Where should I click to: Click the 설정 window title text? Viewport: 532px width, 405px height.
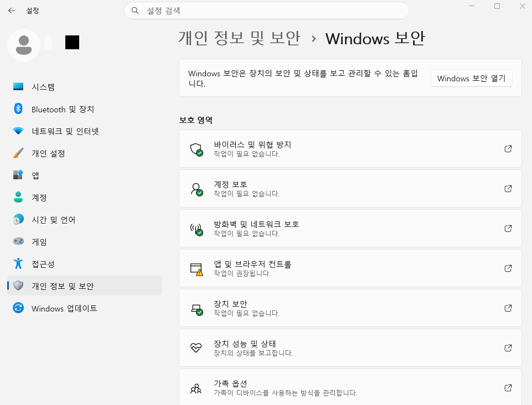pyautogui.click(x=33, y=11)
